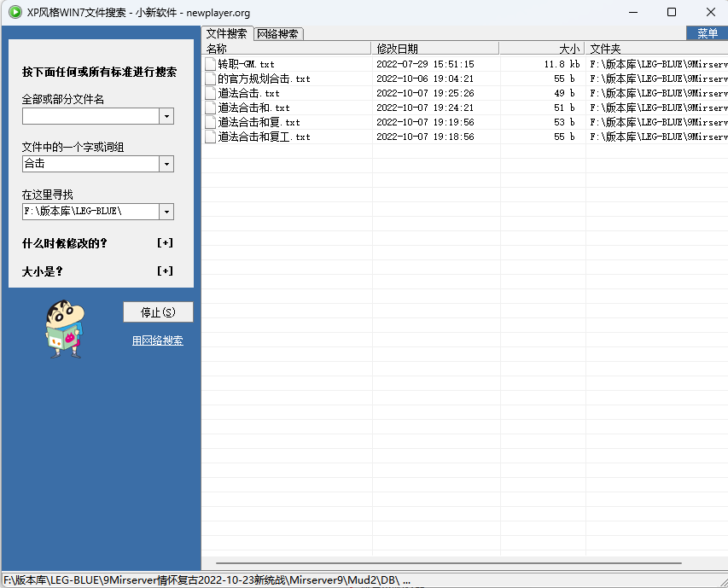
Task: Expand the 什么时候修改的 date options
Action: coord(166,243)
